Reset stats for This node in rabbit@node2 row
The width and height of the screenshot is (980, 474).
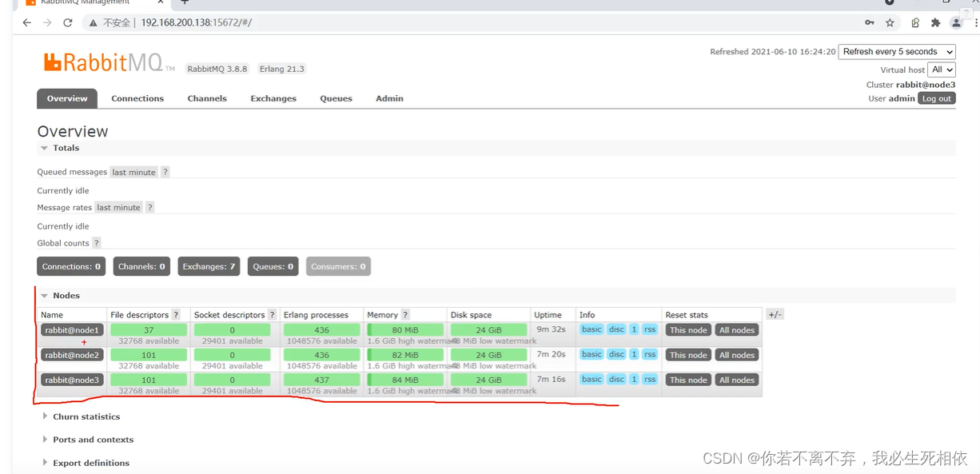click(688, 355)
